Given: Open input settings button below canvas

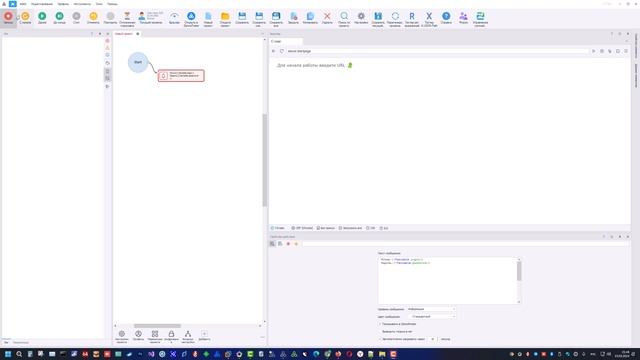Looking at the screenshot, I should click(188, 336).
